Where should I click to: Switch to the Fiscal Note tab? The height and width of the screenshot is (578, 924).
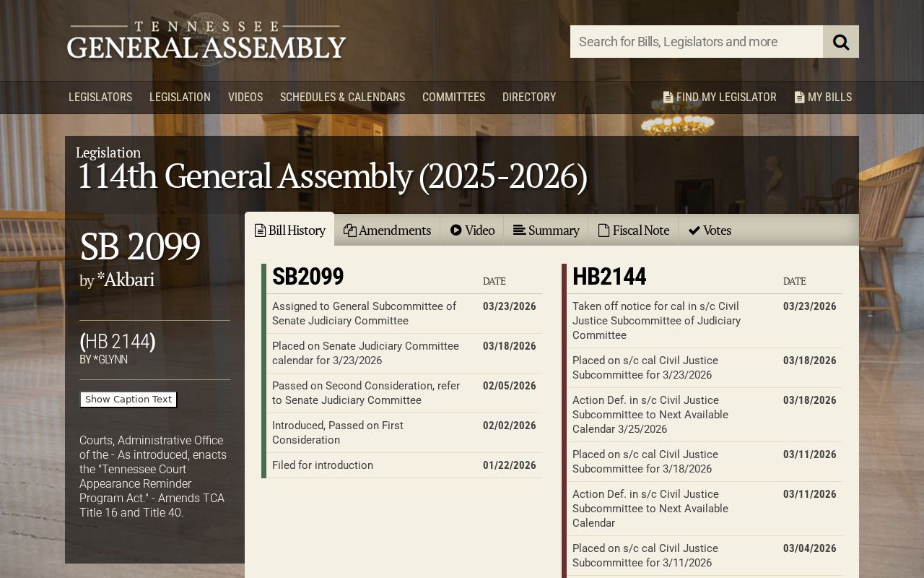633,230
